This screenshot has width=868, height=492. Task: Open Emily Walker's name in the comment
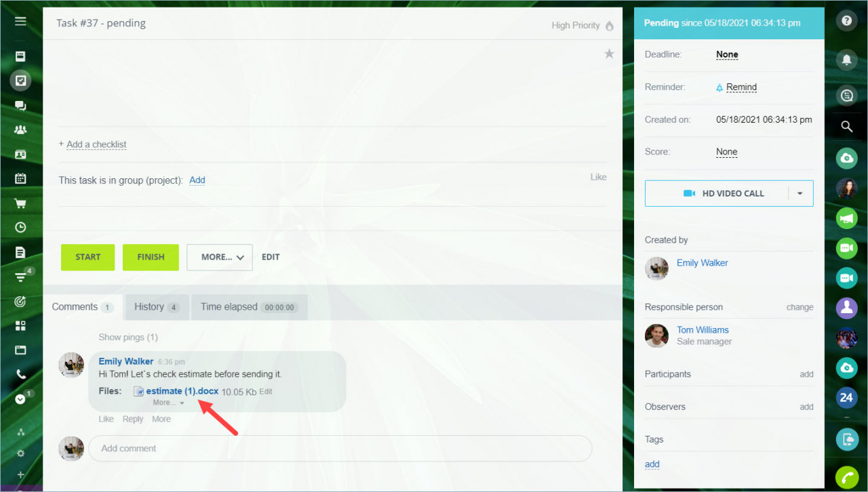(x=126, y=361)
